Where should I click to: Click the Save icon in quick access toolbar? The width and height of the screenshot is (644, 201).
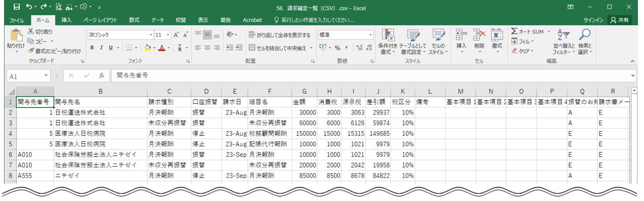click(x=16, y=7)
